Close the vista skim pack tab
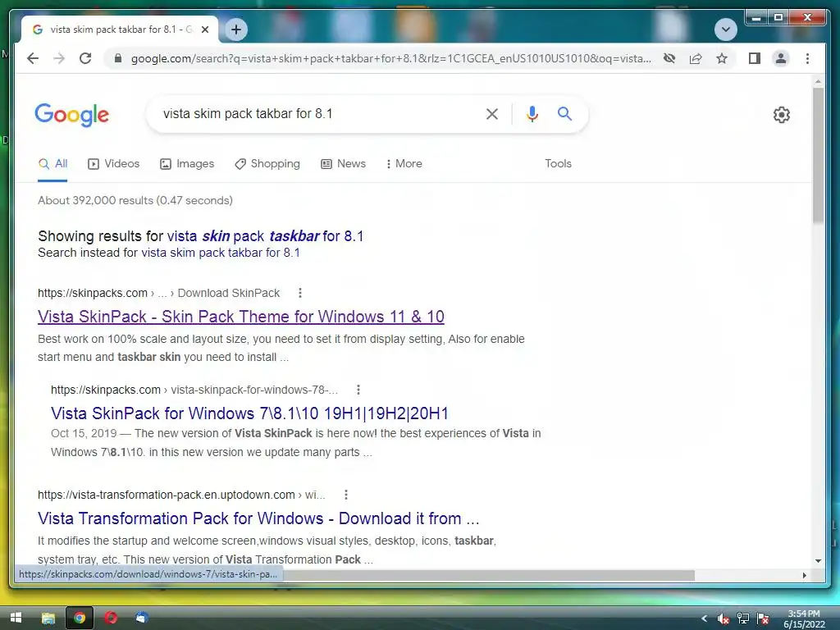Screen dimensions: 840x630 click(204, 30)
